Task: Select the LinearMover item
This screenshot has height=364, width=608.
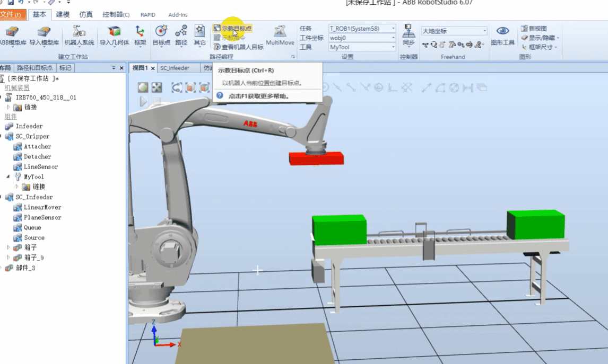Action: pos(38,207)
